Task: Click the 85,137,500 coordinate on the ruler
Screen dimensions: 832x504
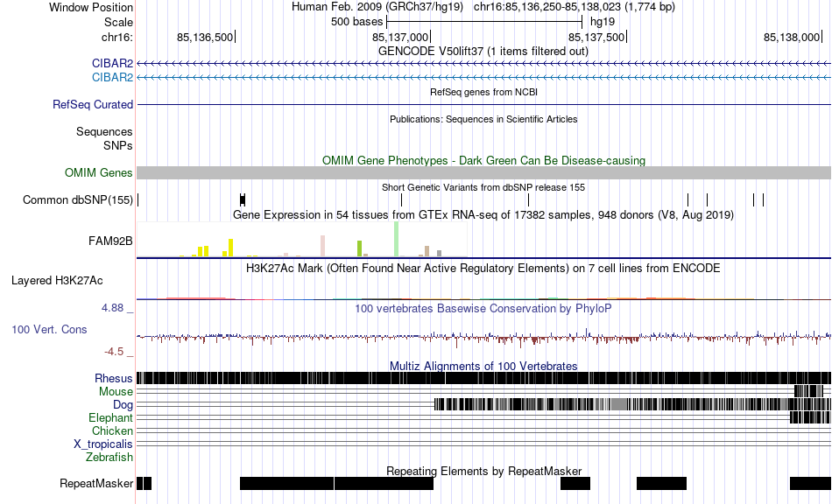Action: tap(596, 37)
